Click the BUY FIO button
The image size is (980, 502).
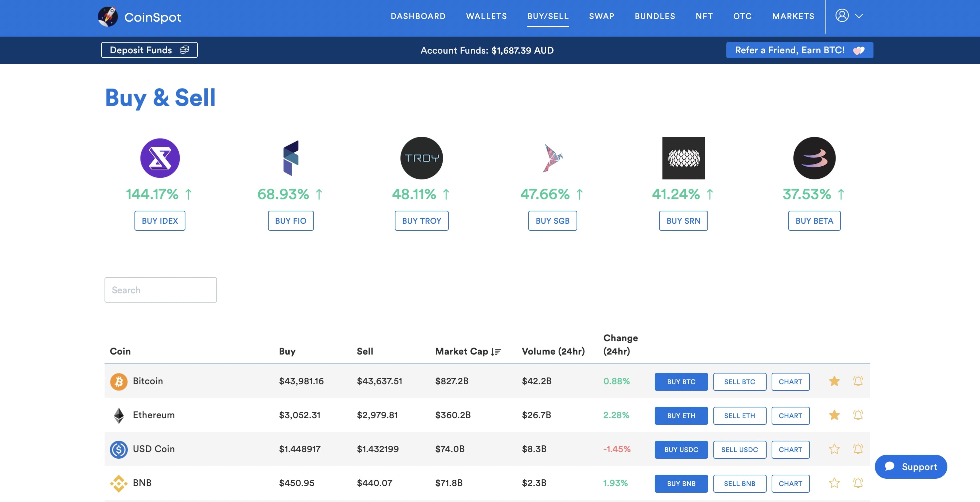(291, 221)
